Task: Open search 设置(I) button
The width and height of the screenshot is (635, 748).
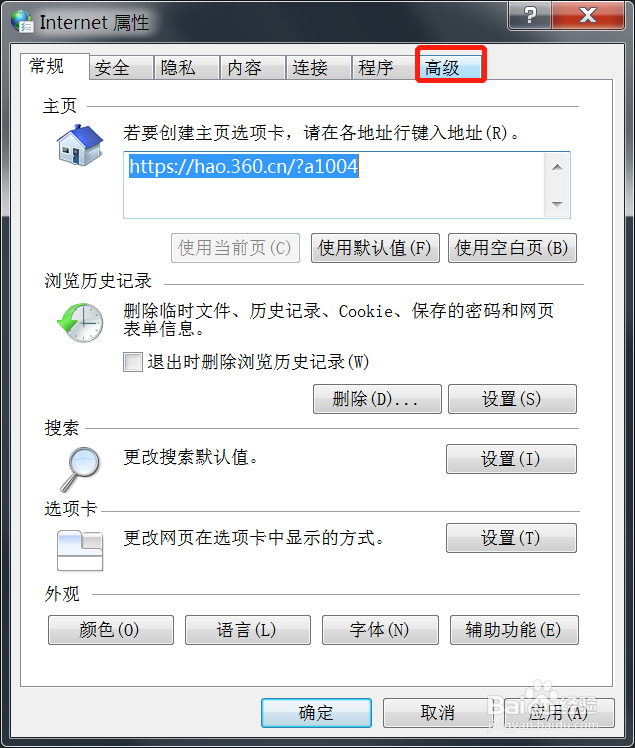Action: tap(511, 459)
